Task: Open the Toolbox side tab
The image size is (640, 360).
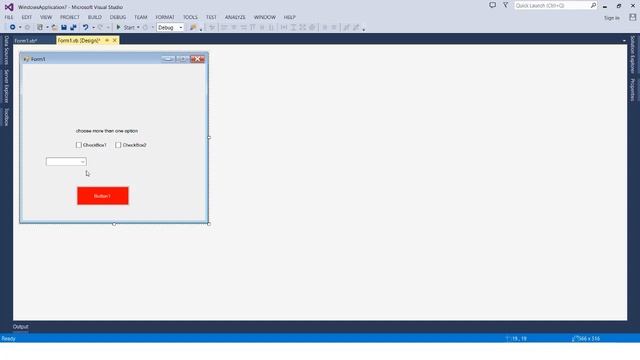Action: pyautogui.click(x=6, y=117)
